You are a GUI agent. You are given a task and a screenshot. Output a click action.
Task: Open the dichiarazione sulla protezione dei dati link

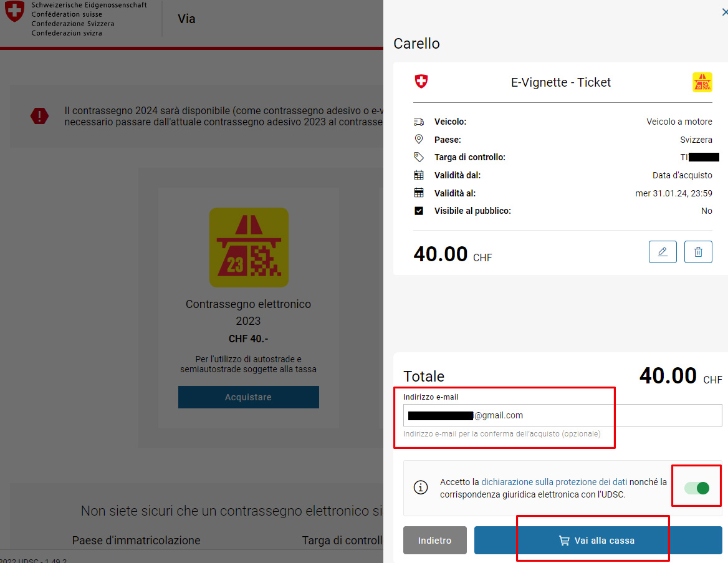point(554,482)
